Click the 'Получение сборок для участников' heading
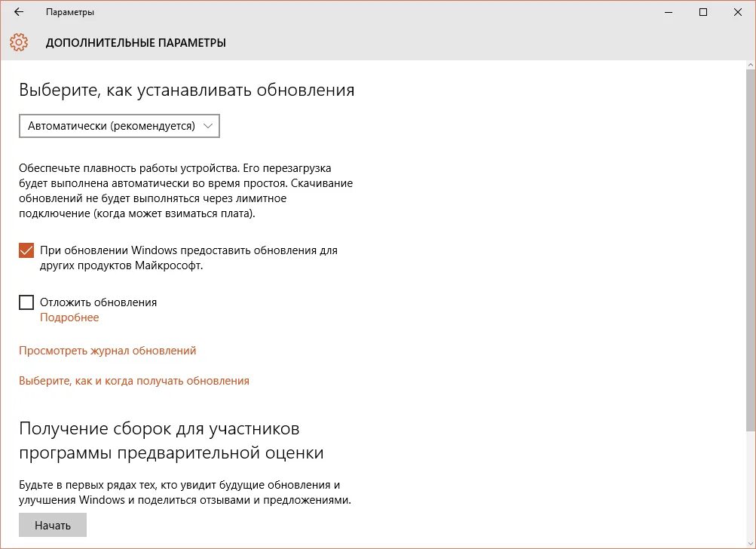The height and width of the screenshot is (549, 756). tap(171, 440)
